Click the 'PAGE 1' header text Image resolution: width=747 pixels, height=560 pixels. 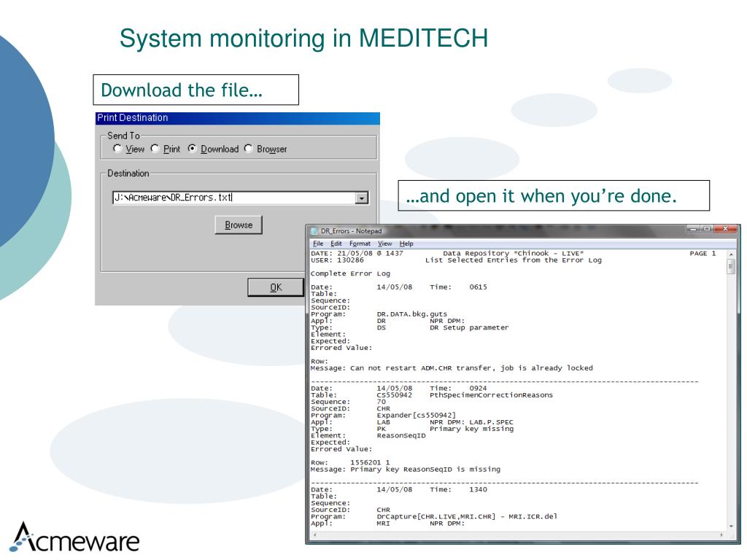coord(703,253)
